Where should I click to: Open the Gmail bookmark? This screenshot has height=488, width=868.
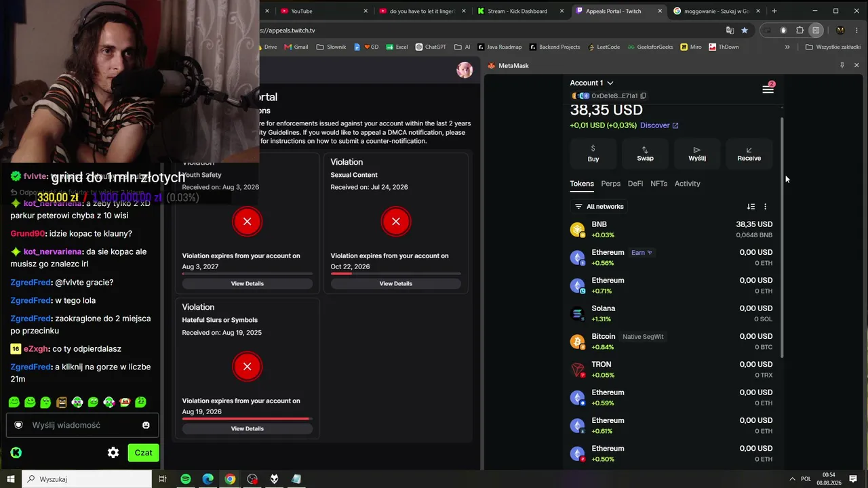pos(296,47)
